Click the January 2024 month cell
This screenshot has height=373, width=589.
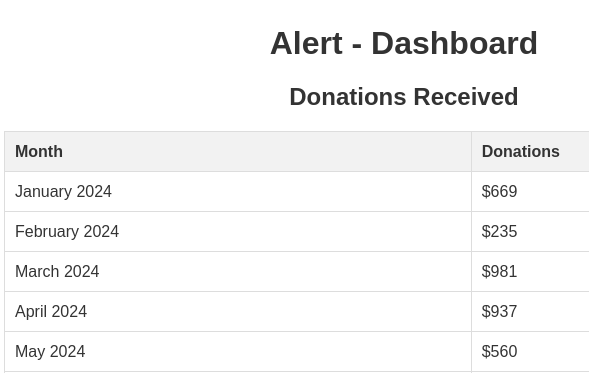238,192
